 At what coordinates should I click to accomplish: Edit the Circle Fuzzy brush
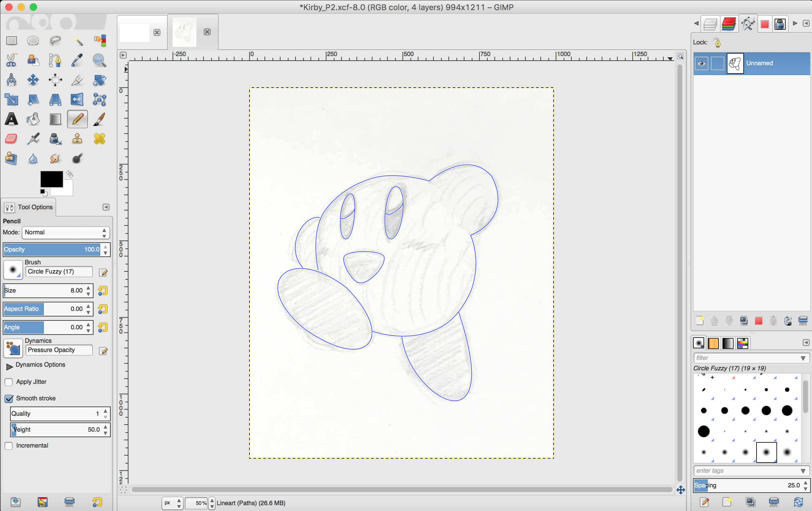[x=103, y=272]
